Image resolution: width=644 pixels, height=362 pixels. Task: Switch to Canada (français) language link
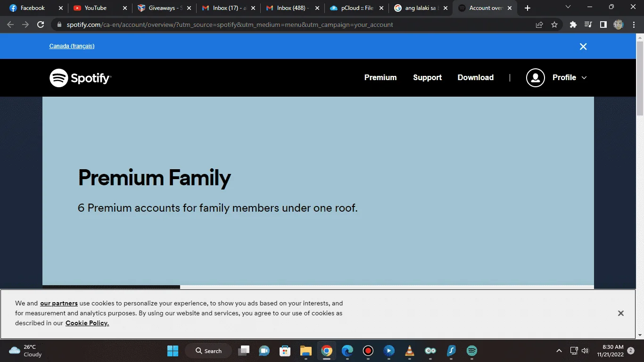[72, 46]
